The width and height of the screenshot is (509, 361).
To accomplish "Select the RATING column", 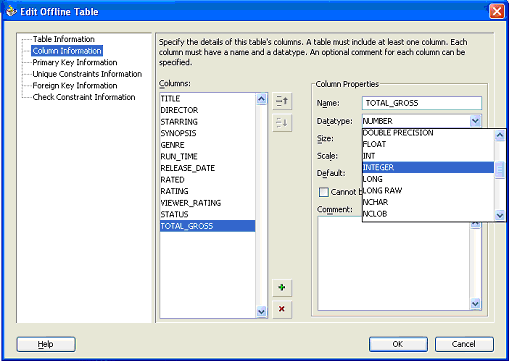I will [208, 191].
